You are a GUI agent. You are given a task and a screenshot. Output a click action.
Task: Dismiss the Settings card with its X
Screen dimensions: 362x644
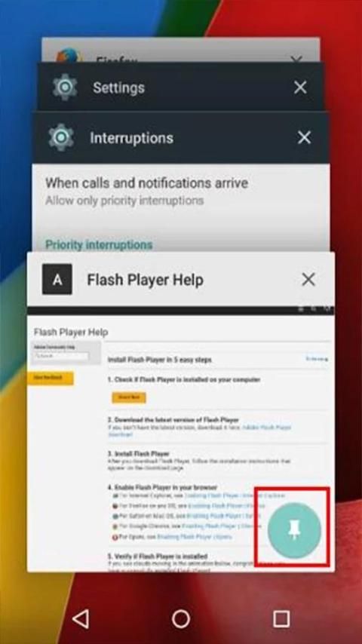(x=300, y=87)
